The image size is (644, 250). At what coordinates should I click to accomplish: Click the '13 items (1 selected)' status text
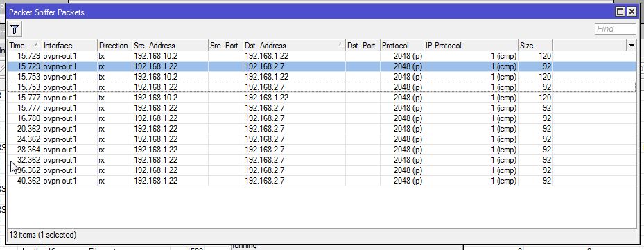43,235
